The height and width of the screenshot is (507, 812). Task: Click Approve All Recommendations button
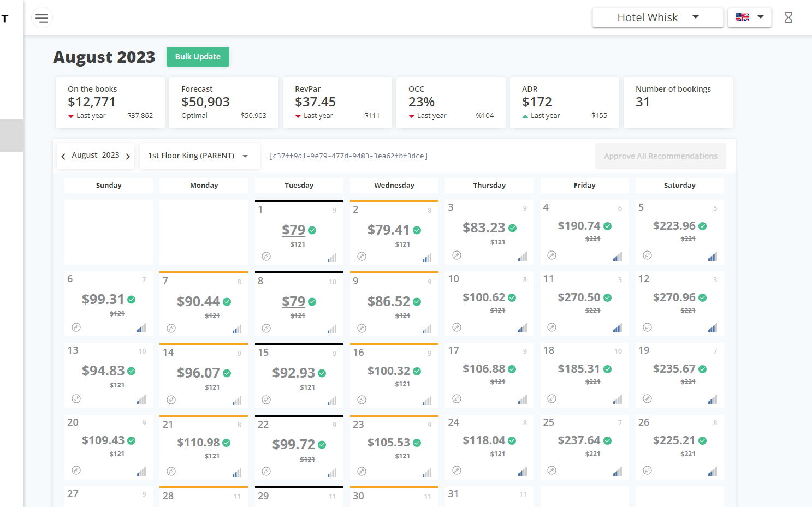660,156
